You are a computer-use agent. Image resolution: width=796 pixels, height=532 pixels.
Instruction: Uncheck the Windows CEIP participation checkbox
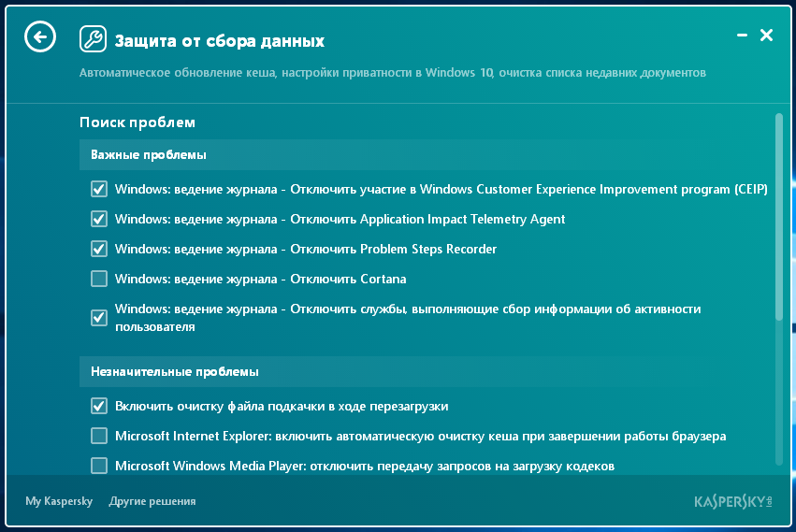(99, 190)
